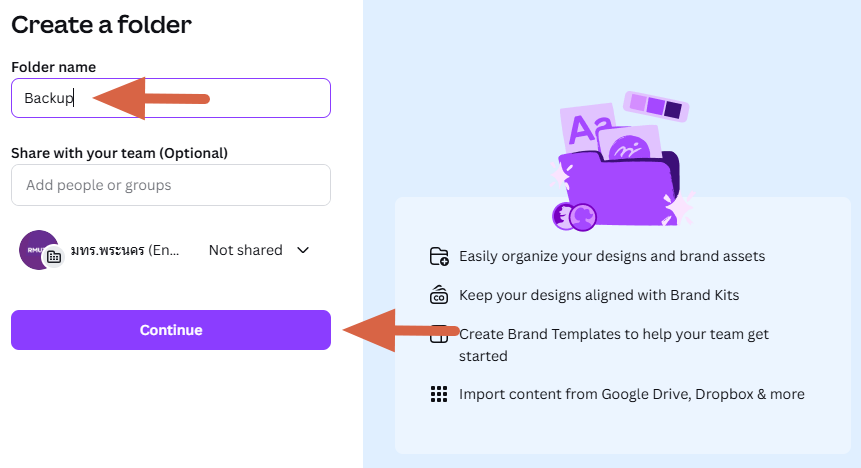Screen dimensions: 861x468
Task: Expand the chevron next to Not shared
Action: click(x=304, y=250)
